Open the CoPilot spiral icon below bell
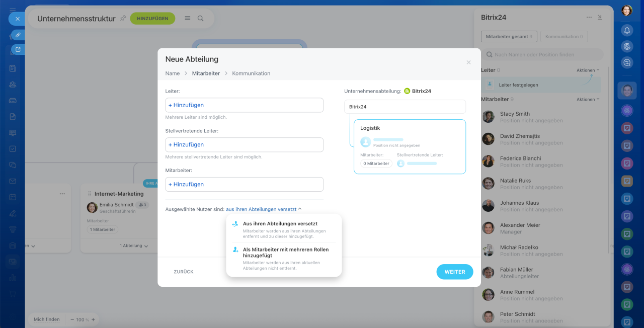 click(x=627, y=46)
